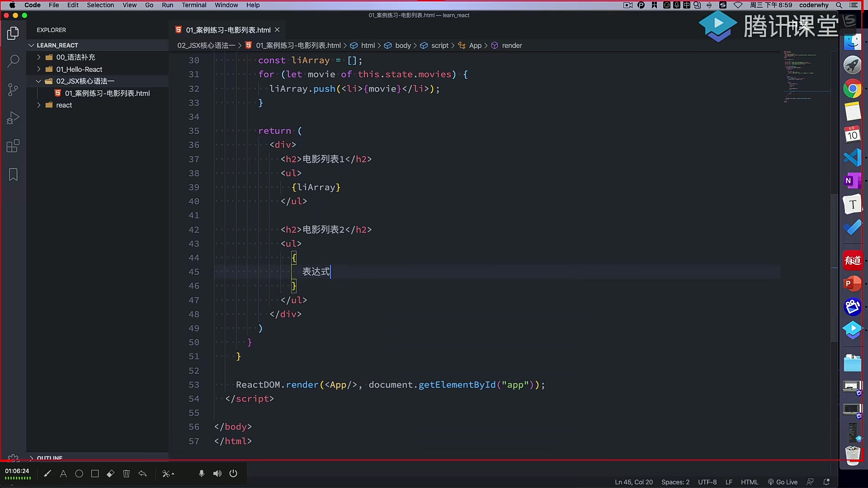Open the Terminal menu
Image resolution: width=868 pixels, height=488 pixels.
pos(194,5)
